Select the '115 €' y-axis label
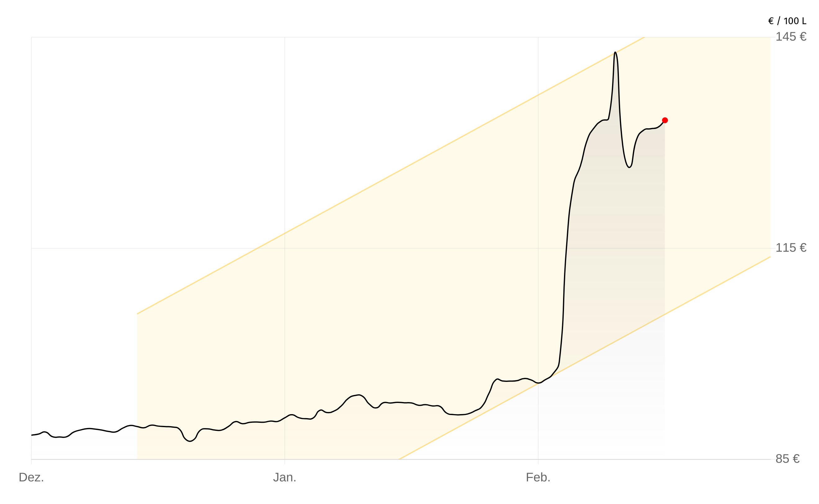Screen dimensions: 819x504 (x=791, y=248)
